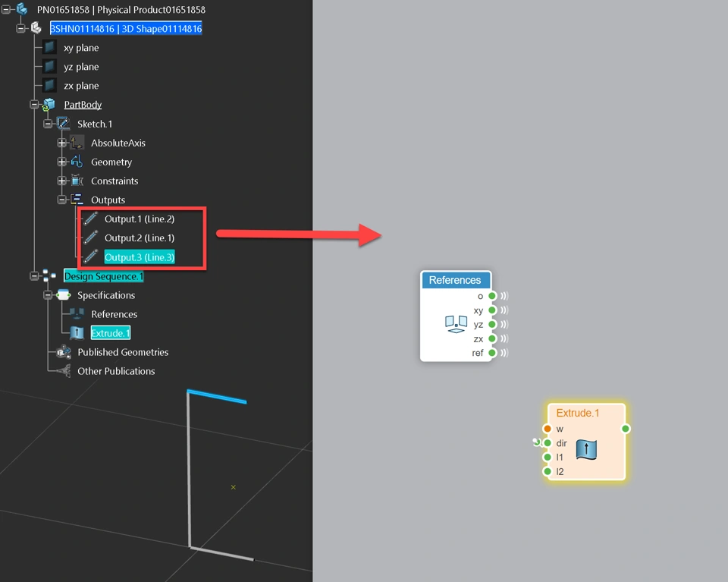Select Design Sequence.1 label
Screen dimensions: 728x582
point(104,276)
